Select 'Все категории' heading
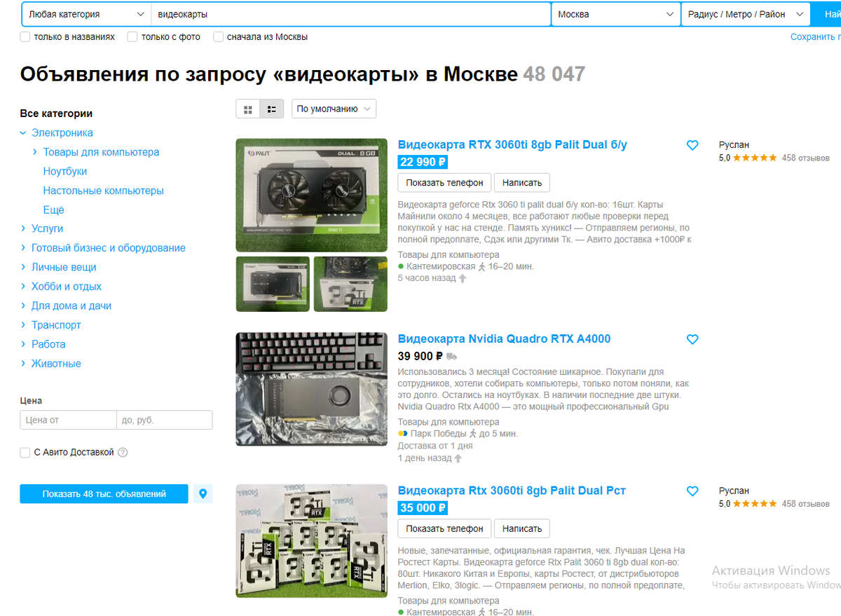 pyautogui.click(x=56, y=114)
